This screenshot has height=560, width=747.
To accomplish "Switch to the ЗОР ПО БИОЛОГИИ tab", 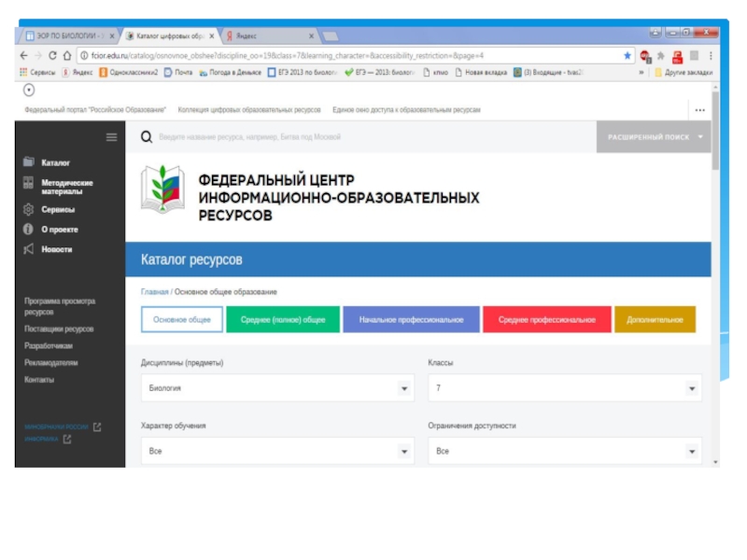I will coord(69,35).
